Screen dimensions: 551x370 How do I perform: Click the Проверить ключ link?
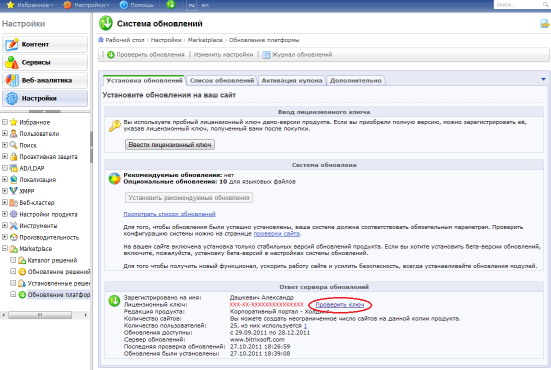pyautogui.click(x=339, y=305)
